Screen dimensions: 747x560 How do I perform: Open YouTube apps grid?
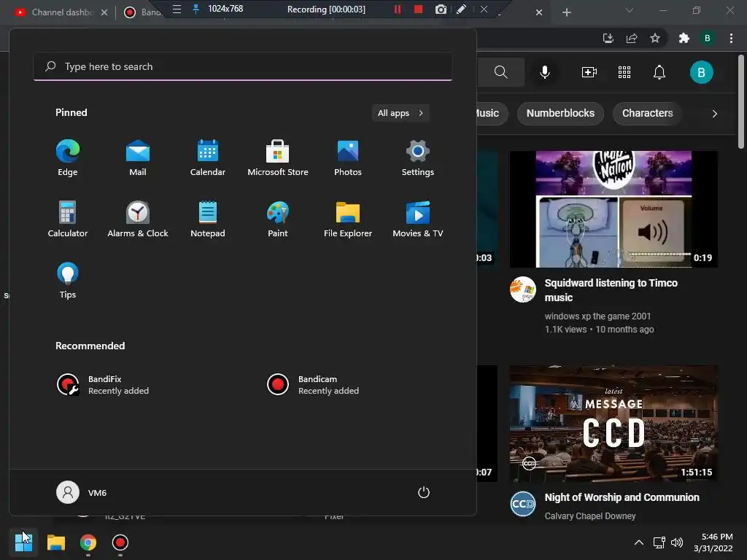624,72
